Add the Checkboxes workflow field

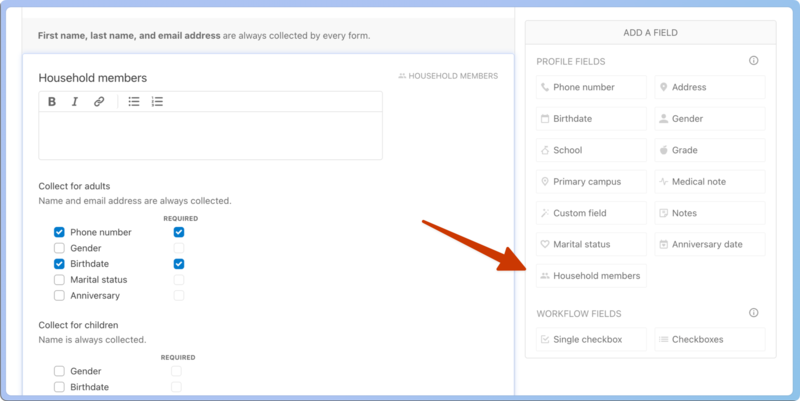pyautogui.click(x=710, y=339)
